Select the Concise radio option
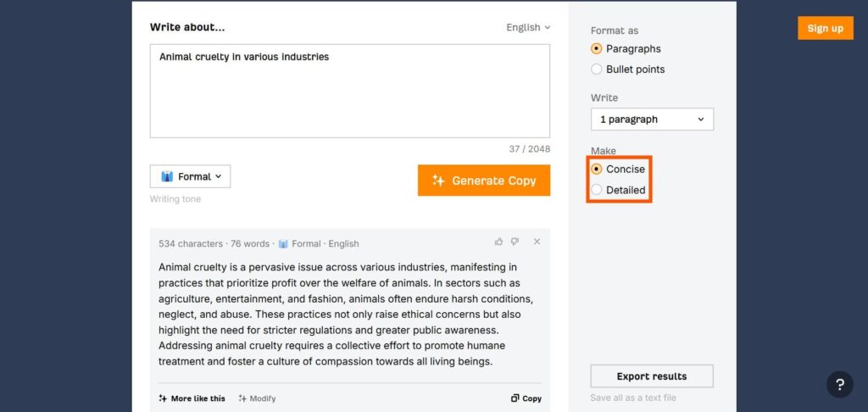Screen dimensions: 868x412 [618, 169]
